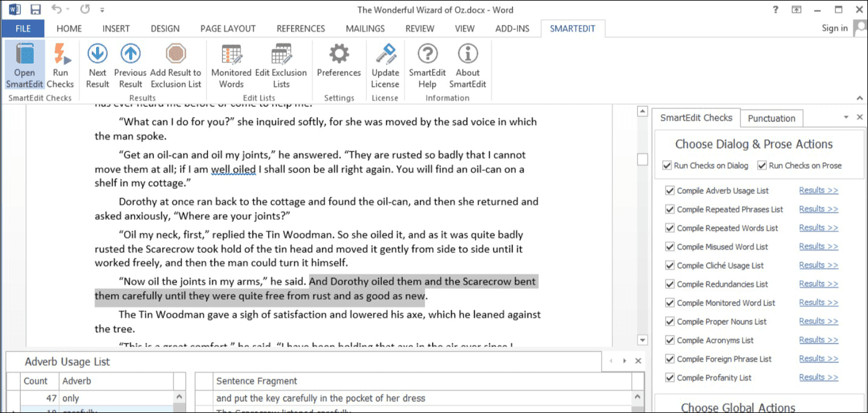Run Checks from SmartEdit ribbon

(60, 65)
